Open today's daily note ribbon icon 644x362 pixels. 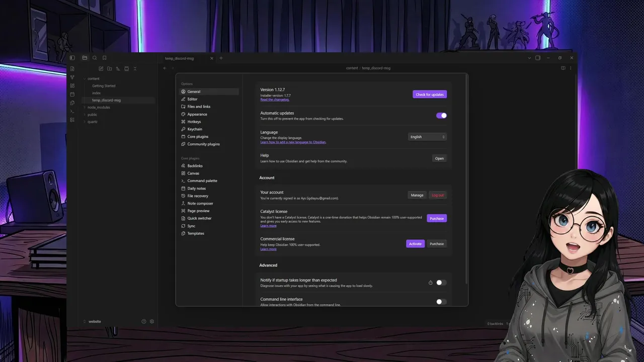pos(72,94)
